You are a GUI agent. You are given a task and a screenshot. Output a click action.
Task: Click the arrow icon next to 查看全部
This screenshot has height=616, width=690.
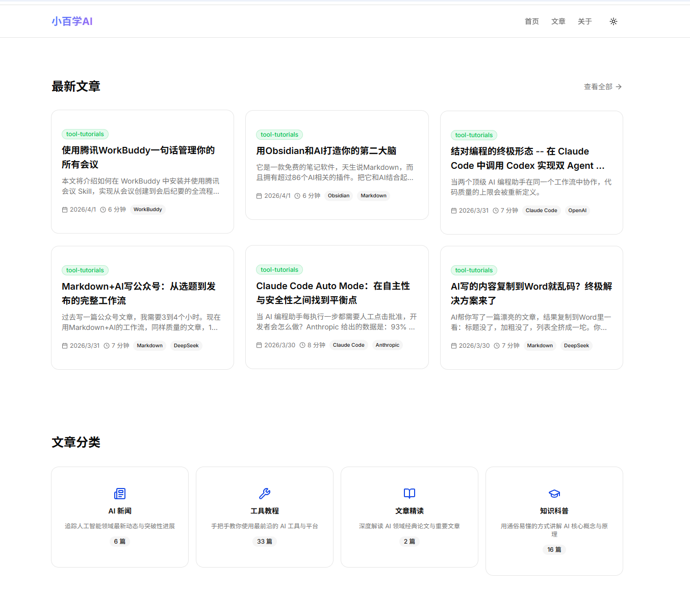[x=619, y=87]
